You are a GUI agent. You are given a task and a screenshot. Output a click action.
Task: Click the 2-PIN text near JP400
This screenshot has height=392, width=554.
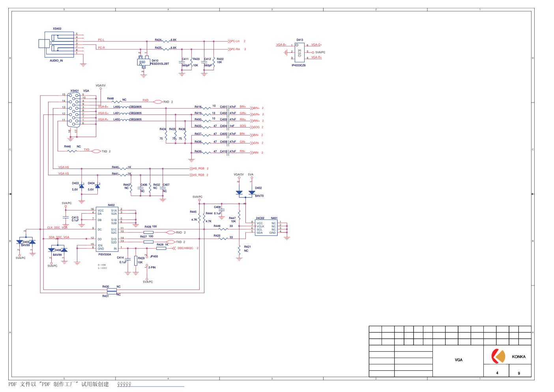click(x=152, y=268)
